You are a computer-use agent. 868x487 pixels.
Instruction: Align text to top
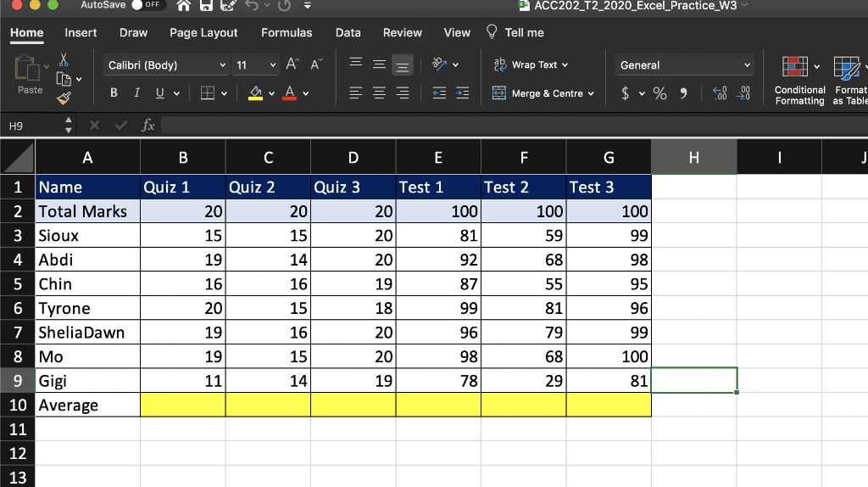[x=356, y=64]
